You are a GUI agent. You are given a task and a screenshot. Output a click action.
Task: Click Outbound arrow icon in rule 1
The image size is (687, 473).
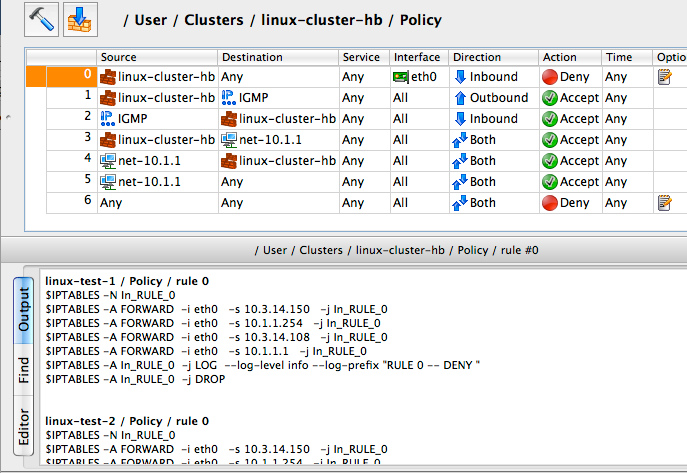460,98
